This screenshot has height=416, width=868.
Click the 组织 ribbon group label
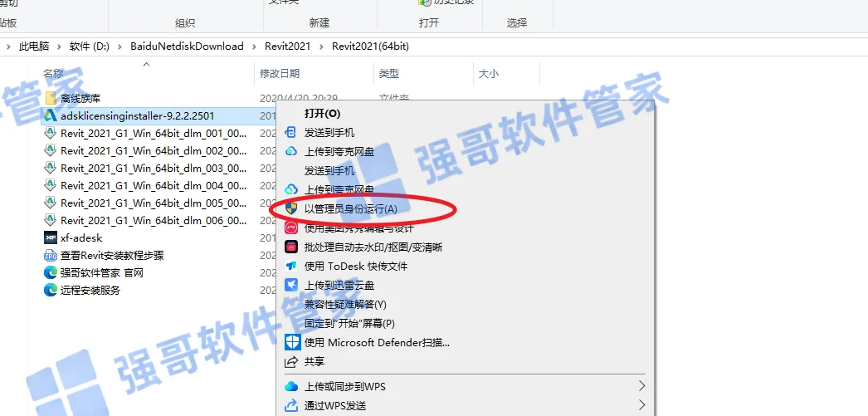185,22
